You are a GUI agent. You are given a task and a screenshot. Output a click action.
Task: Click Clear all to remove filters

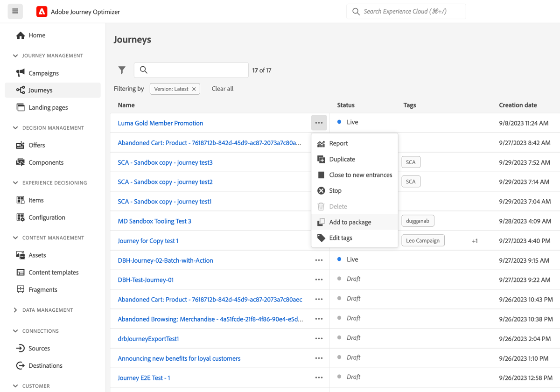222,88
